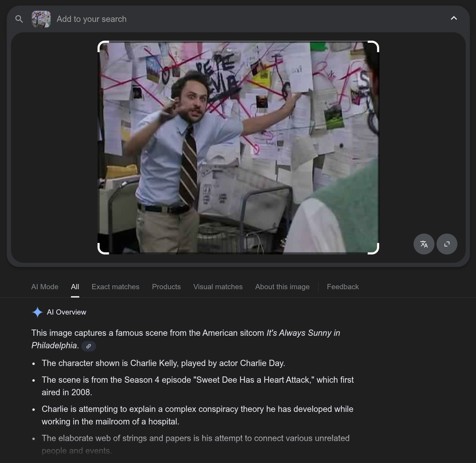
Task: Click the bullet about the hospital mailroom
Action: [197, 415]
